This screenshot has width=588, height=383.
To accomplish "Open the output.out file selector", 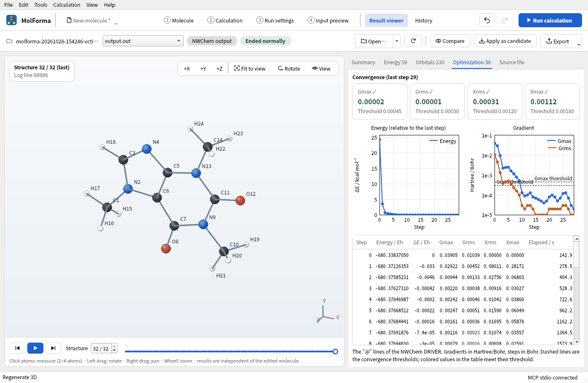I will [143, 41].
